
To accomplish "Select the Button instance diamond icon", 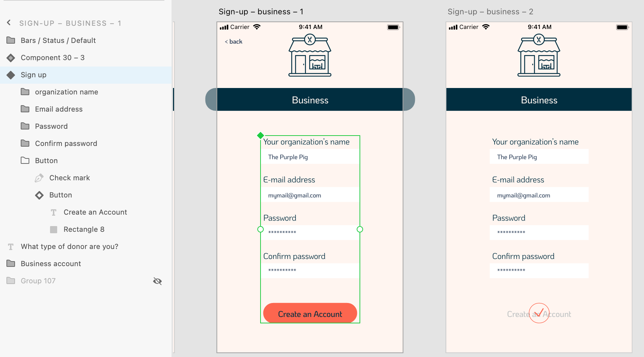I will click(39, 195).
